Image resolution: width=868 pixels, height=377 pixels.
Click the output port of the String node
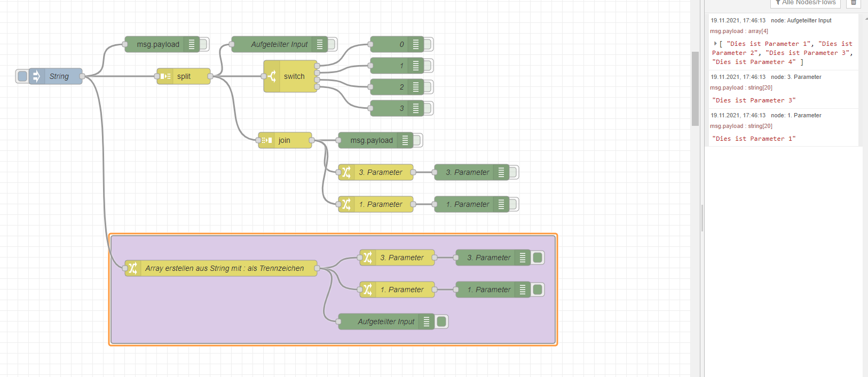pos(82,76)
